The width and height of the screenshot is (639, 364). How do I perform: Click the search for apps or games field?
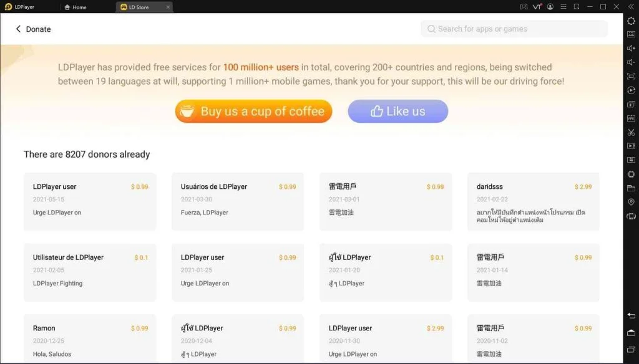point(513,29)
